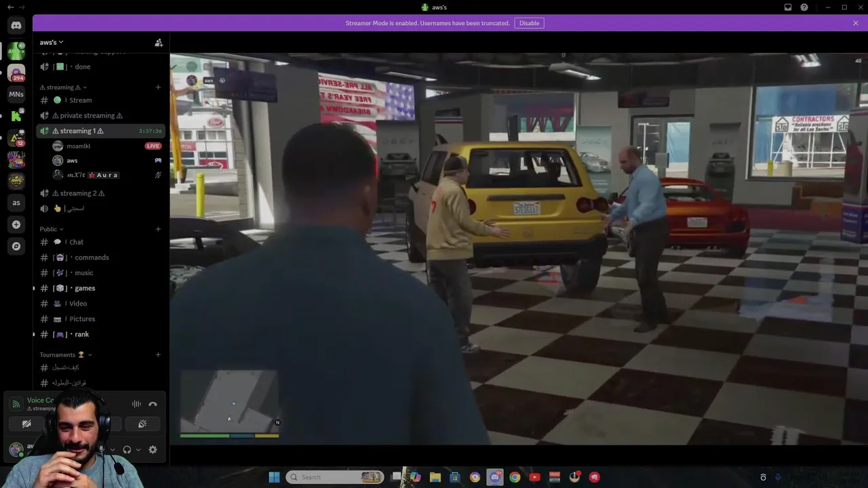Collapse the streaming category
The width and height of the screenshot is (868, 488).
coord(63,87)
